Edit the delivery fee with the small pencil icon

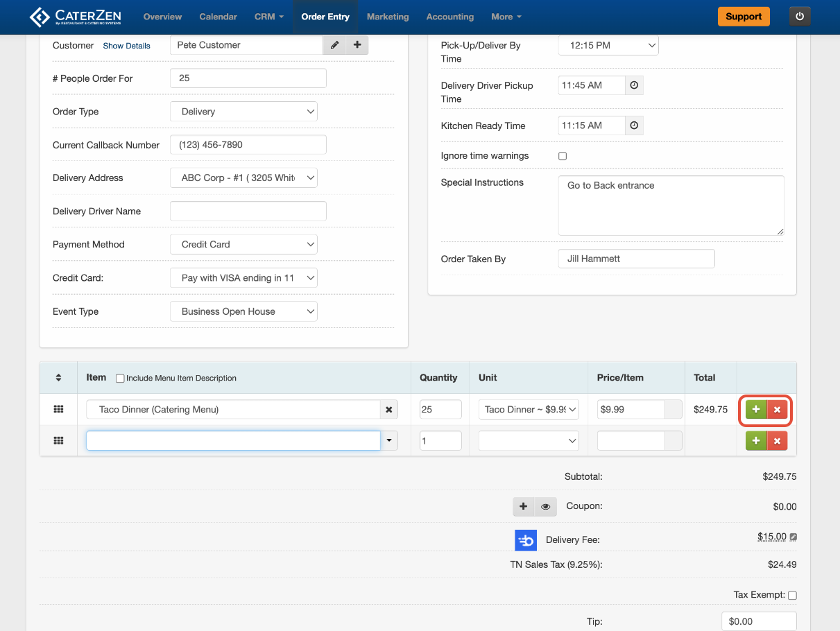click(793, 537)
